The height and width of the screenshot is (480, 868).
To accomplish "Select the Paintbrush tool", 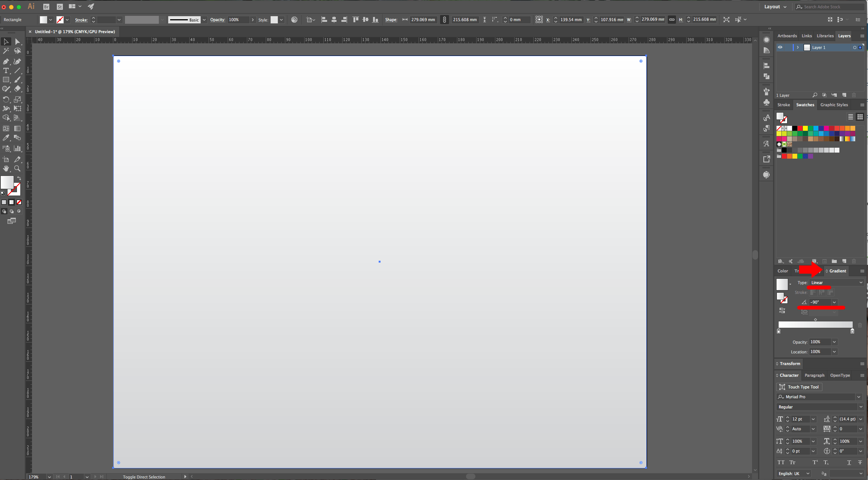I will [x=17, y=79].
